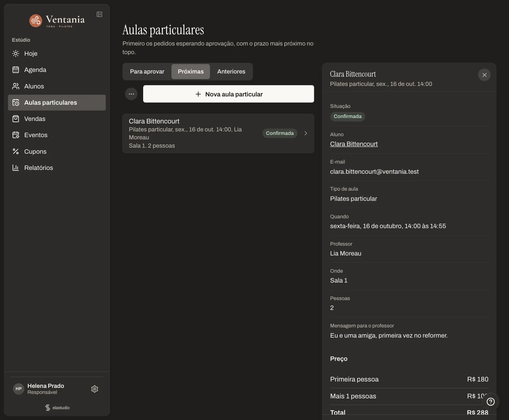The image size is (509, 420).
Task: Switch to the Anteriores tab
Action: point(231,72)
